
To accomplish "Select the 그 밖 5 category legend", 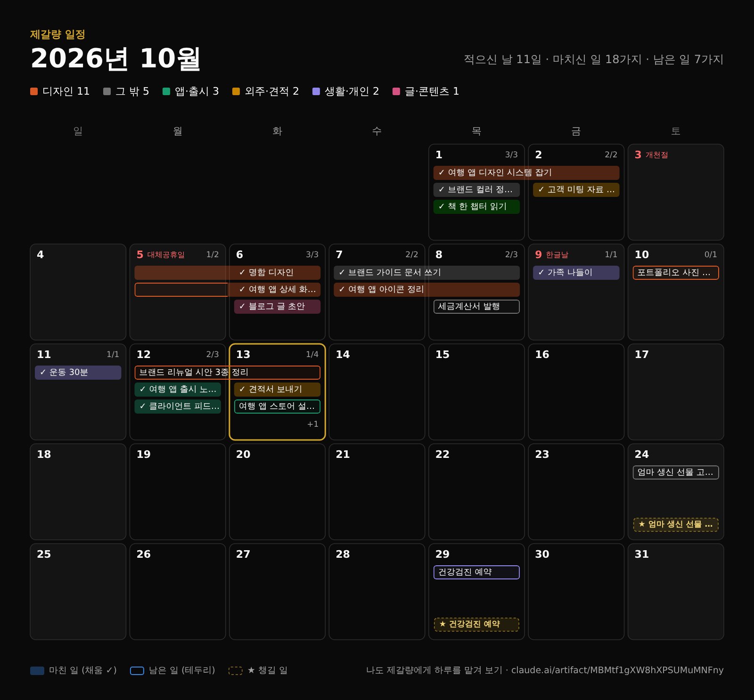I will click(126, 91).
